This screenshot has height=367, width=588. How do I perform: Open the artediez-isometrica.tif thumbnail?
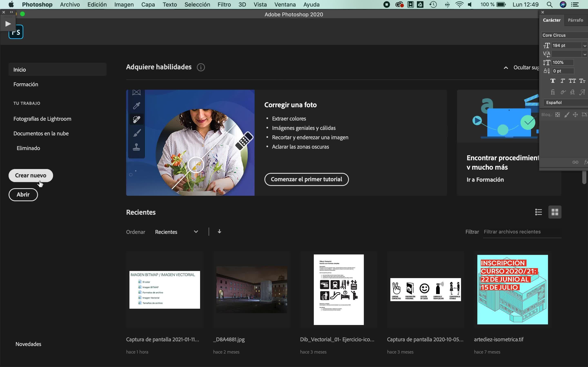coord(512,290)
